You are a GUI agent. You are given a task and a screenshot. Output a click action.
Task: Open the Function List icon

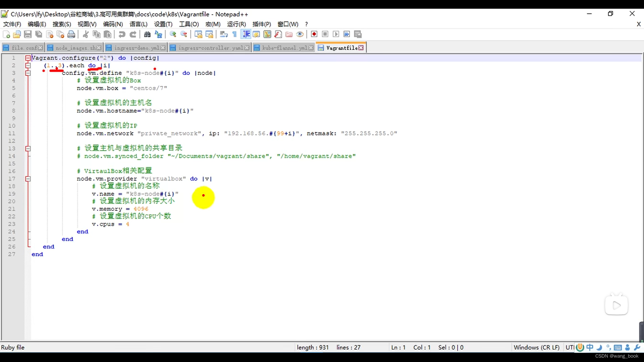tap(278, 34)
